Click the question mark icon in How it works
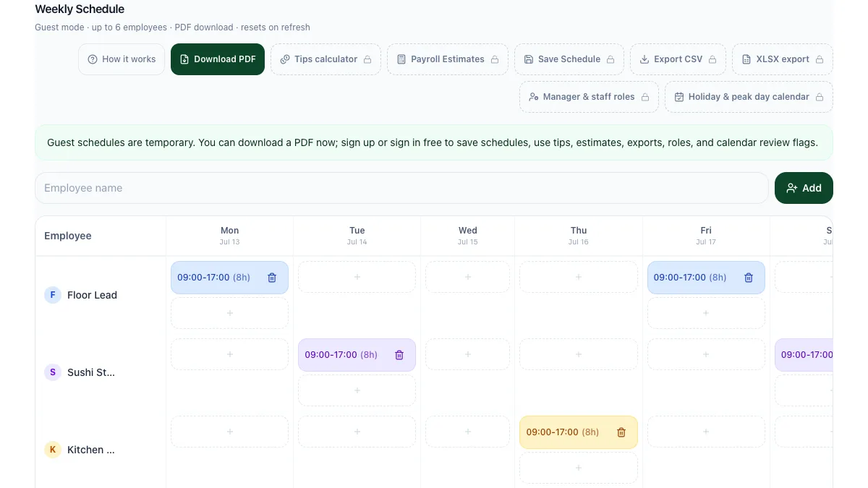The width and height of the screenshot is (868, 488). 93,59
